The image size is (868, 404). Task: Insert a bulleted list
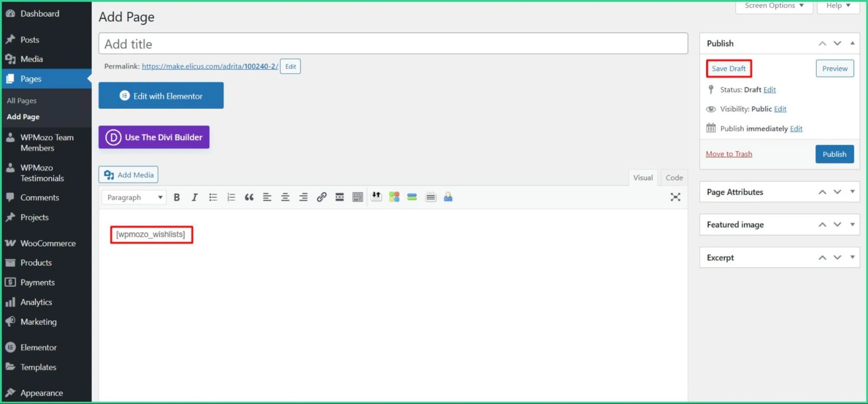[213, 197]
